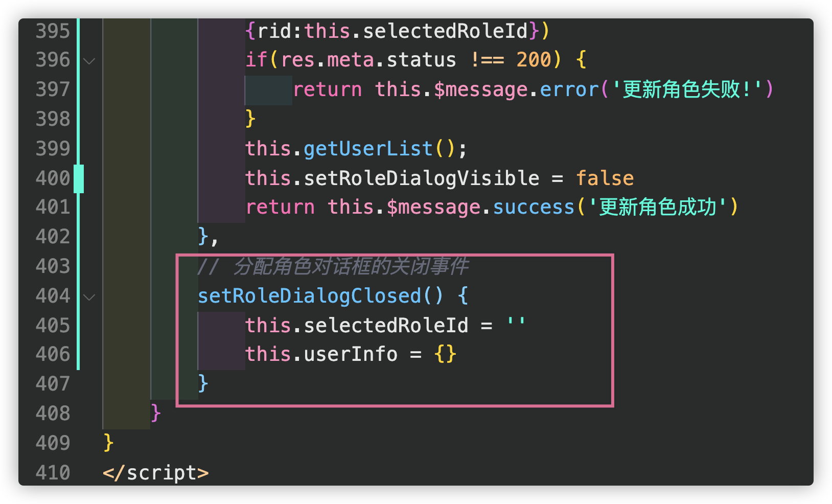Click the userInfo property on line 406
Screen dimensions: 832x504
(351, 354)
